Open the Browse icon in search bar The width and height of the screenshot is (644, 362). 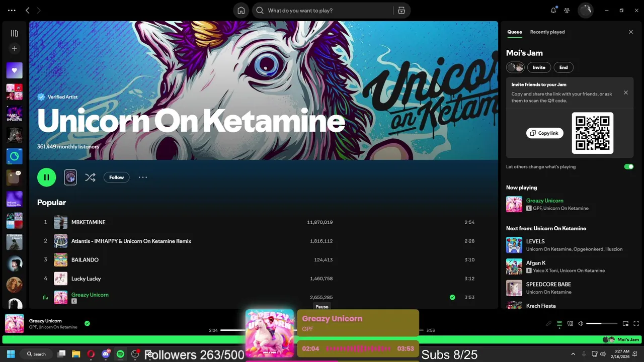[401, 11]
